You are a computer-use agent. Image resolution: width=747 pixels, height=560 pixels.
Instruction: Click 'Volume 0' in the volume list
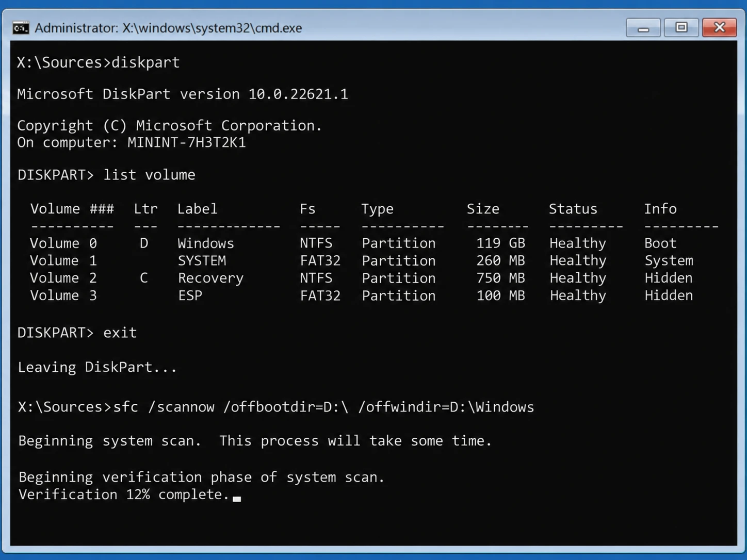click(x=63, y=243)
